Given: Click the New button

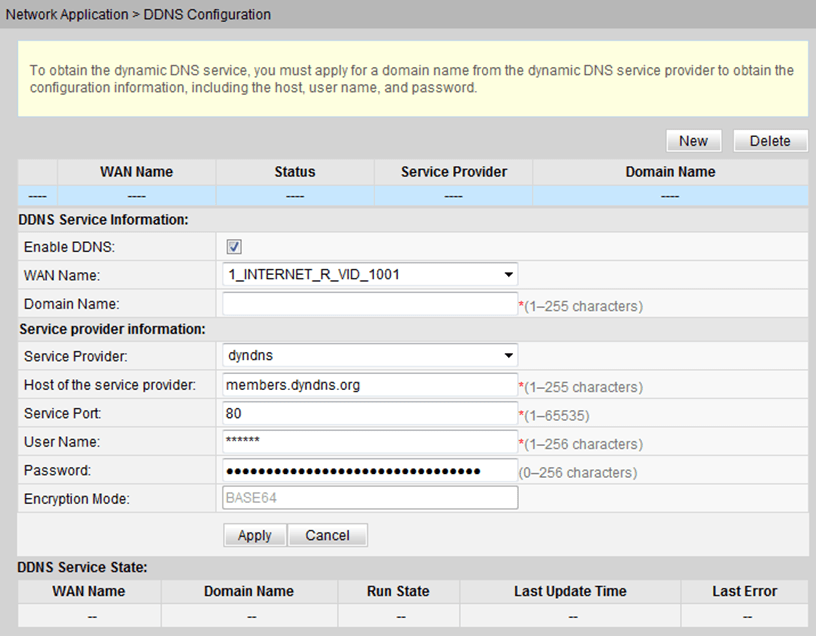Looking at the screenshot, I should point(694,141).
